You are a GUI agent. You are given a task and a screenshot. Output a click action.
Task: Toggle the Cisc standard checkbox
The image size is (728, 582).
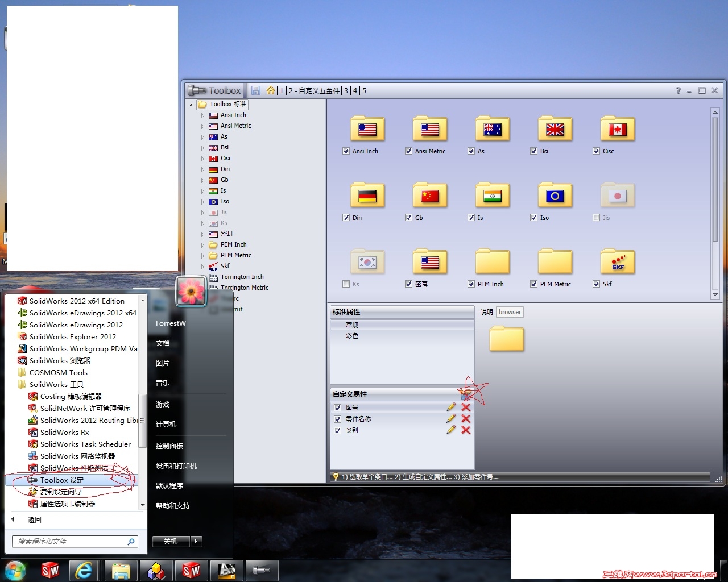[596, 151]
